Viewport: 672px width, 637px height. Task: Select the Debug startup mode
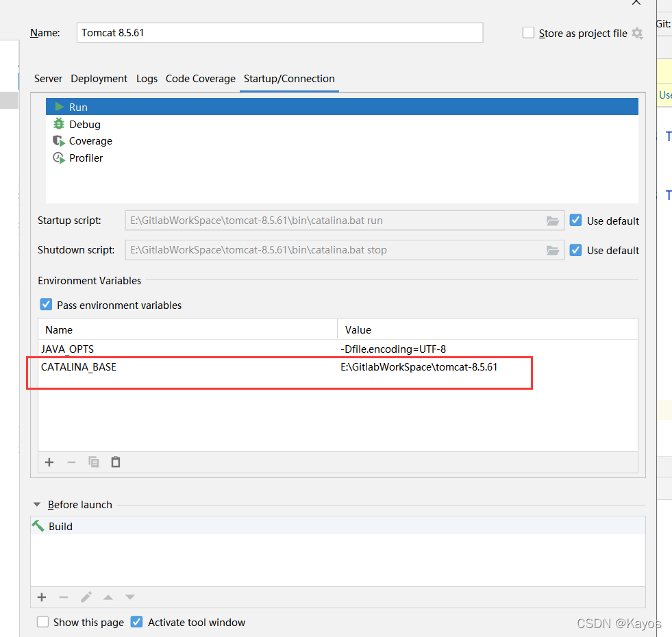[84, 124]
